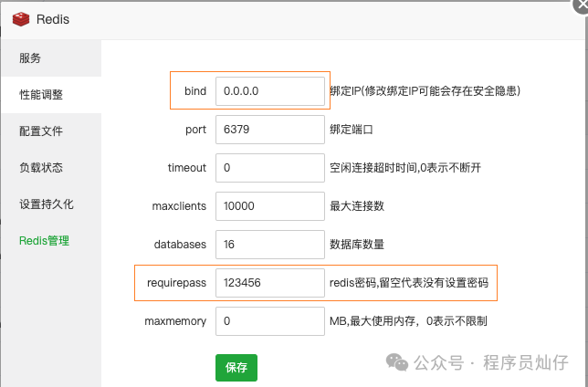Open the 设置持久化 tab
Screen dimensions: 588x387
click(x=51, y=204)
